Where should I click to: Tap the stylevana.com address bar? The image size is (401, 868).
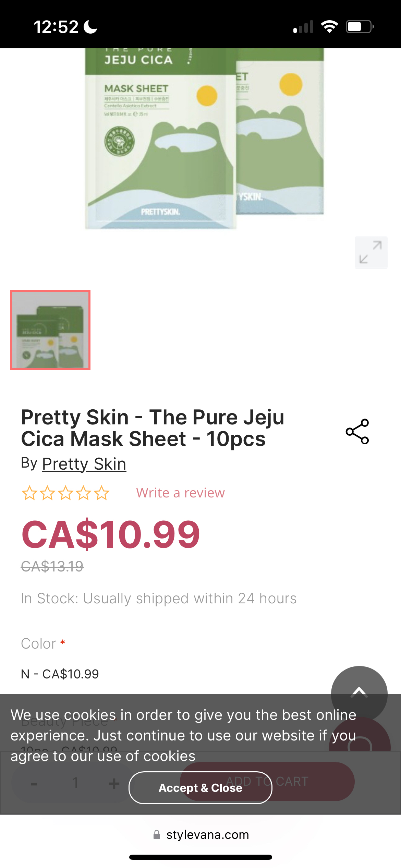207,835
